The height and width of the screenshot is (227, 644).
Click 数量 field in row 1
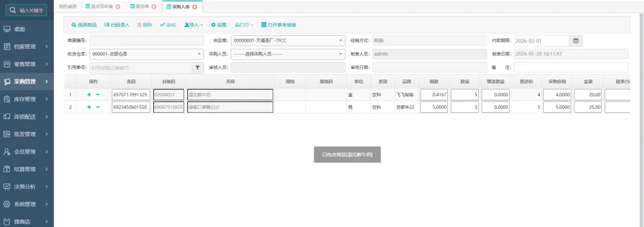click(x=465, y=95)
